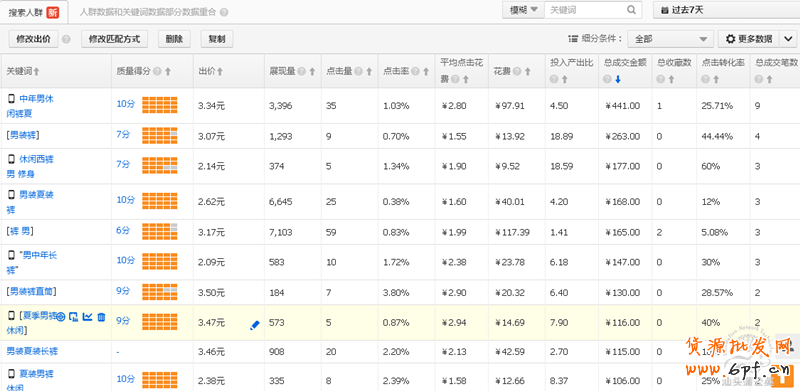
Task: Click help icon in 展现量 header
Action: (302, 71)
